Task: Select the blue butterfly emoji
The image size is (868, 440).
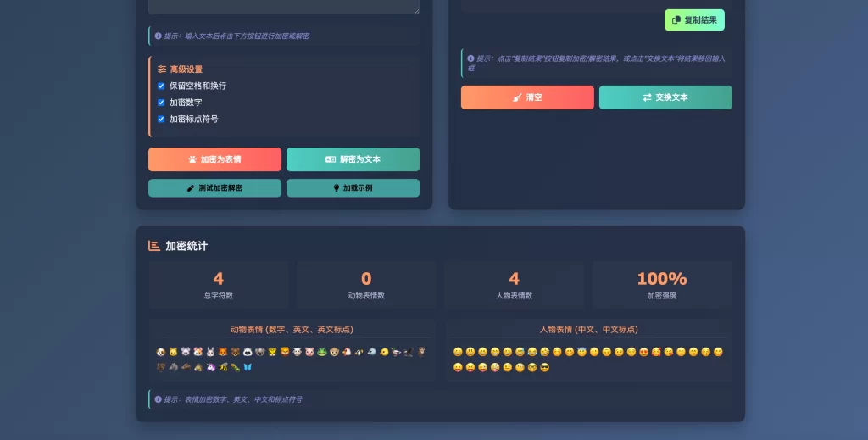Action: [x=248, y=367]
